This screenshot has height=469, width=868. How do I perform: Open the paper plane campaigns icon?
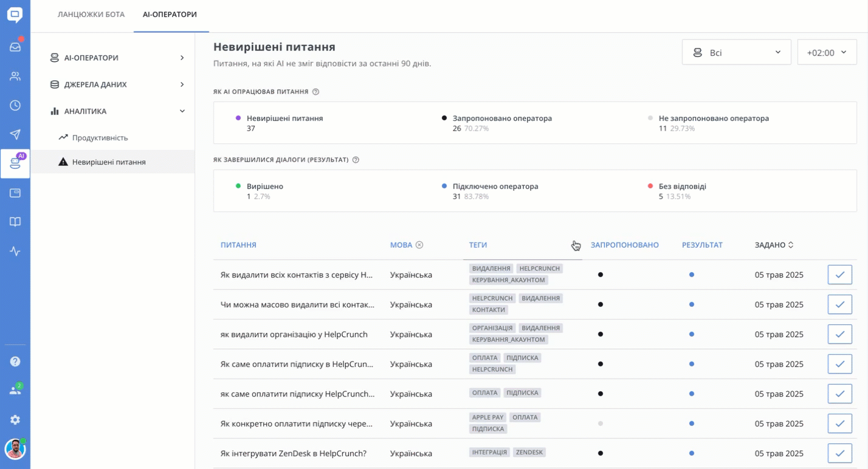click(x=15, y=134)
